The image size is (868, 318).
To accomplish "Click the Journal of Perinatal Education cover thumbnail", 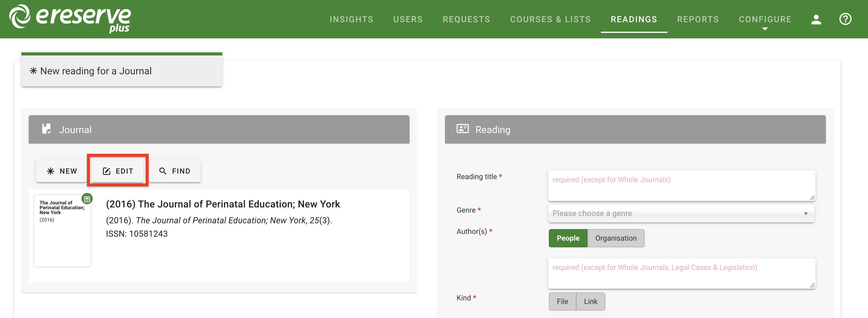I will [x=62, y=232].
